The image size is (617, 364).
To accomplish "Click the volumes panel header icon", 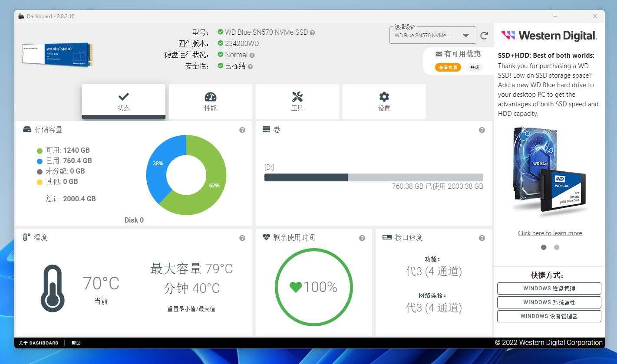I will (266, 129).
